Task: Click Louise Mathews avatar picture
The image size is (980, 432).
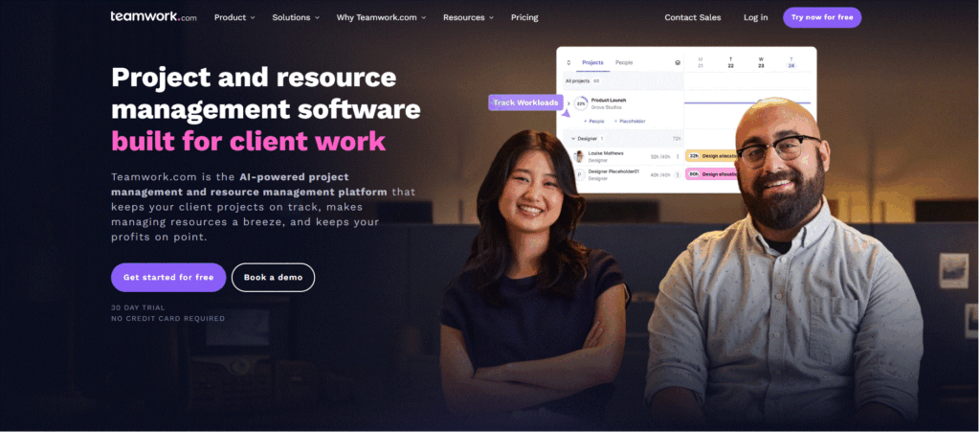Action: (579, 156)
